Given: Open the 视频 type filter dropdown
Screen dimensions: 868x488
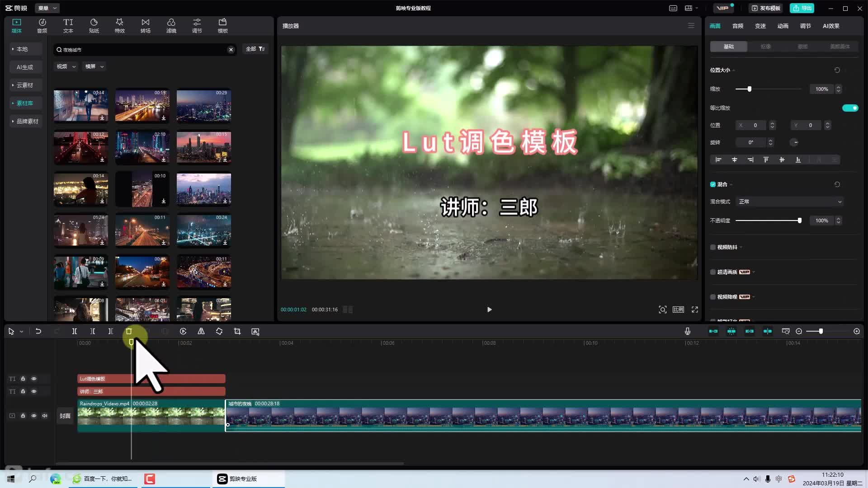Looking at the screenshot, I should click(66, 66).
